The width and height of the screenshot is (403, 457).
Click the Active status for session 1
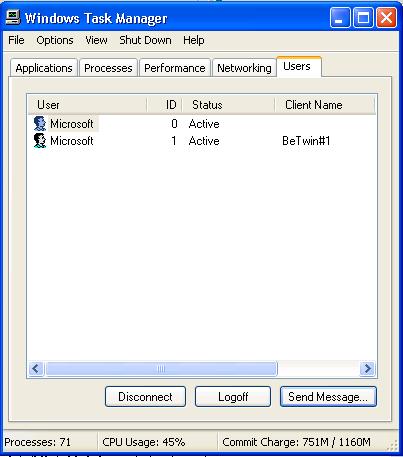click(x=204, y=141)
